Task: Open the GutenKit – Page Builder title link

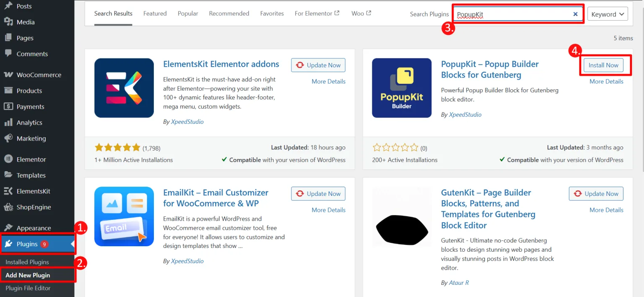Action: 488,209
